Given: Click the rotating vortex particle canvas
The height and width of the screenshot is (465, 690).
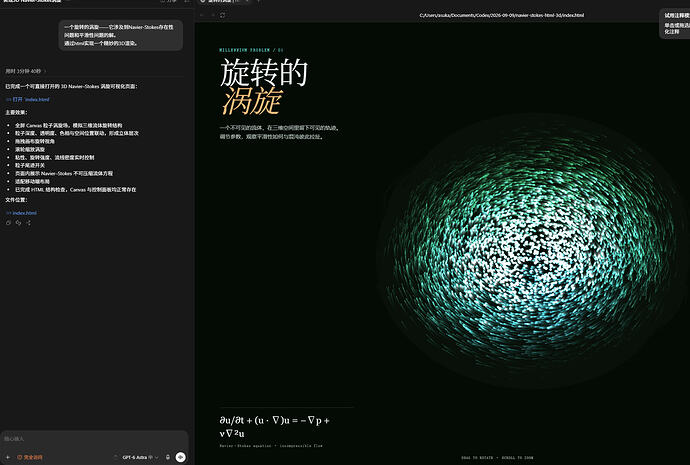Looking at the screenshot, I should [530, 251].
